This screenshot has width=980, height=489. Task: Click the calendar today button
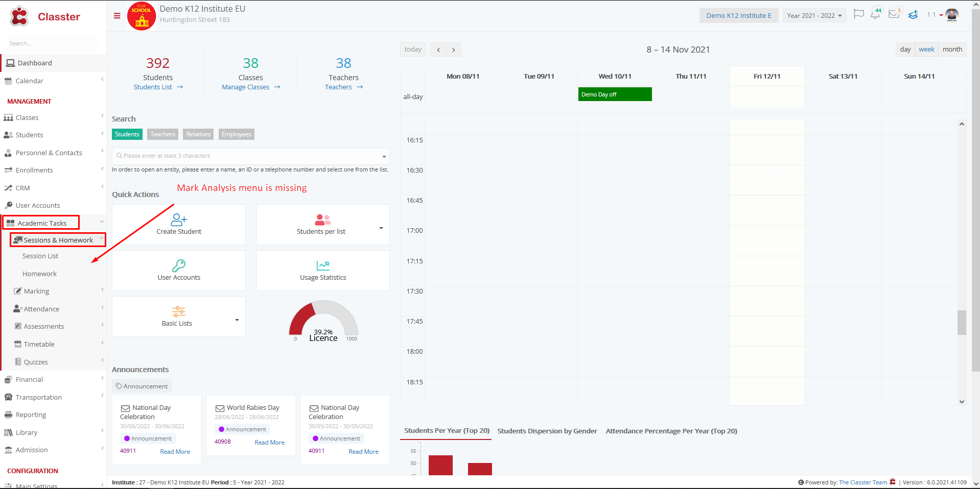tap(413, 50)
